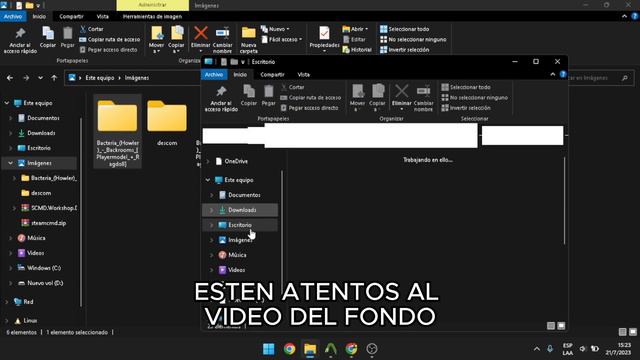Click the File Explorer taskbar icon
Screen dimensions: 640x360
[310, 349]
